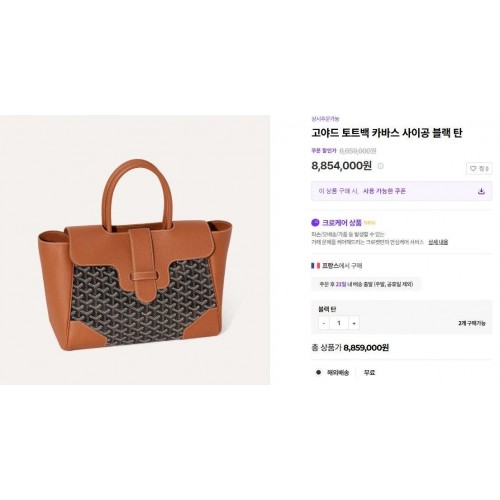
Task: Click the price info circle icon
Action: click(x=380, y=166)
